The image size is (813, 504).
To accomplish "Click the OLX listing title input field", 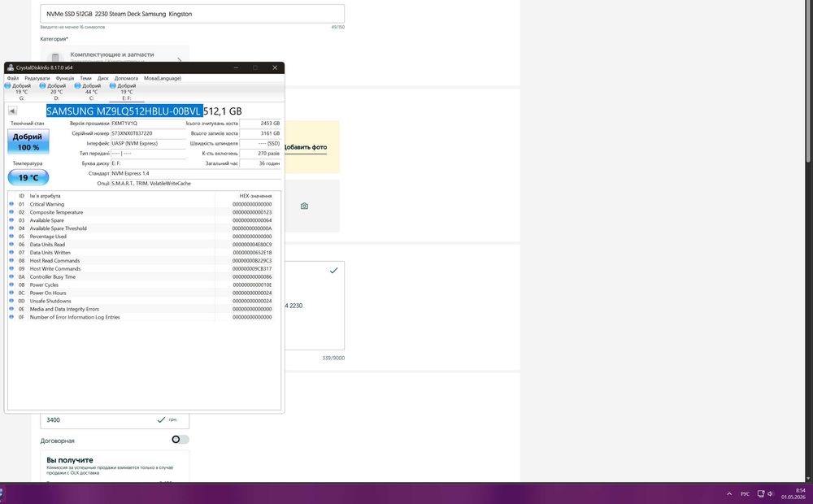I will [193, 14].
